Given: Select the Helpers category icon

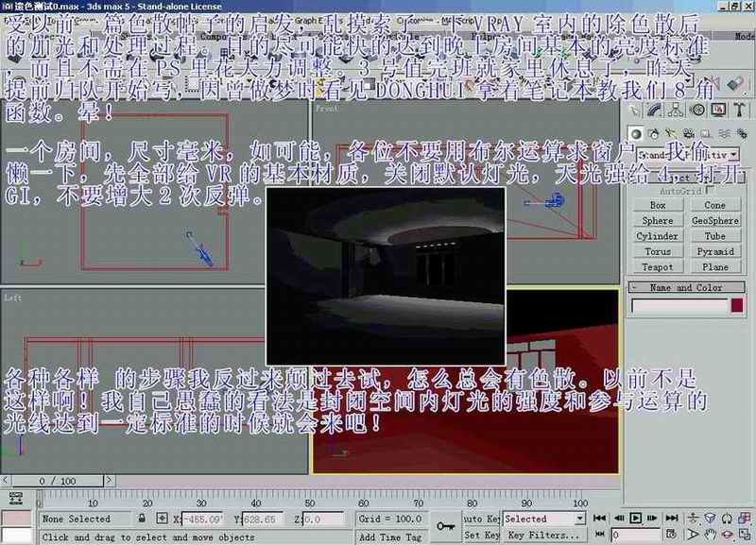Looking at the screenshot, I should click(x=706, y=134).
